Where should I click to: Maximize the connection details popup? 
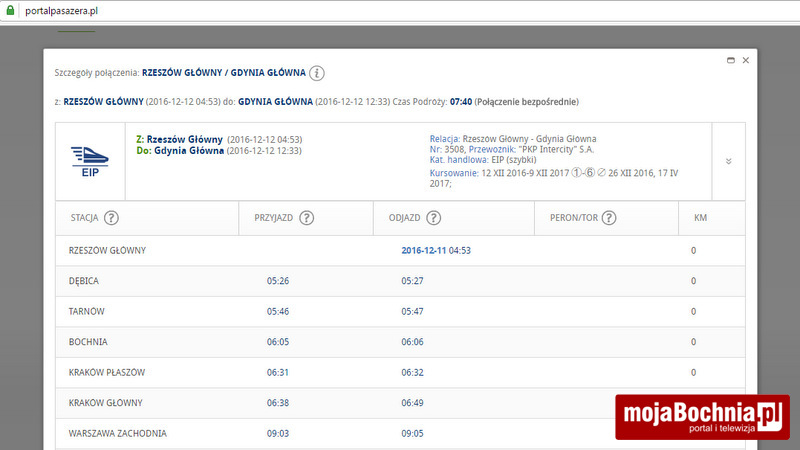pos(731,61)
